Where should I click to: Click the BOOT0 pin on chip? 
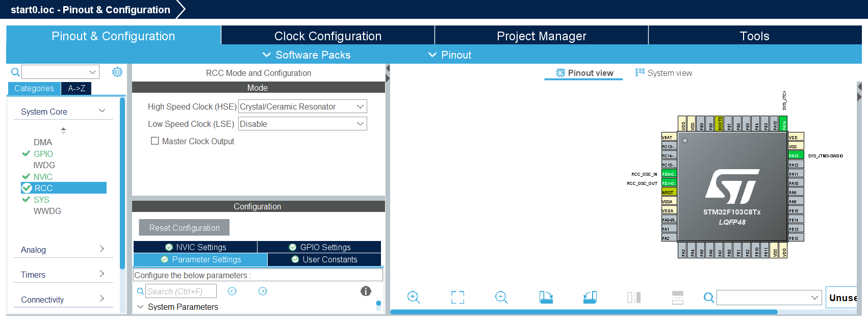click(719, 124)
